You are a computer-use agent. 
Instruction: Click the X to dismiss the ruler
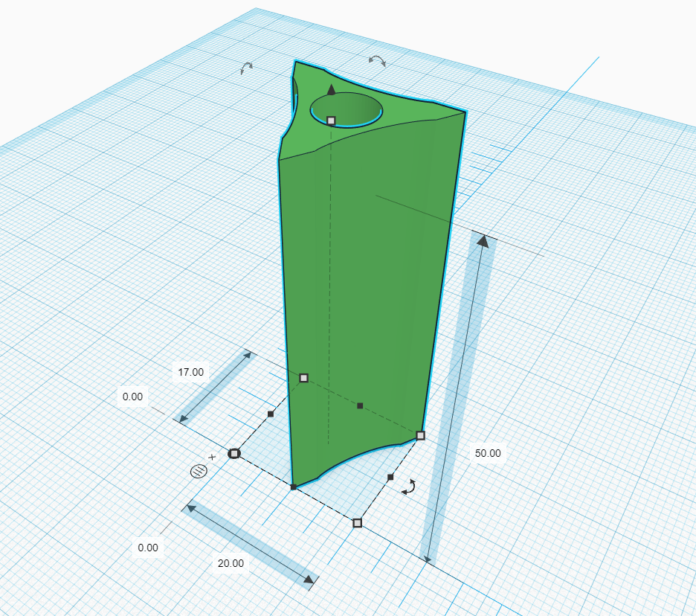tap(212, 456)
